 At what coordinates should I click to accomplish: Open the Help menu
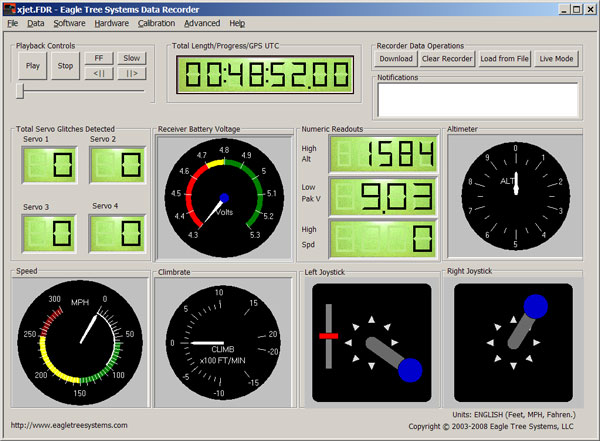[237, 22]
